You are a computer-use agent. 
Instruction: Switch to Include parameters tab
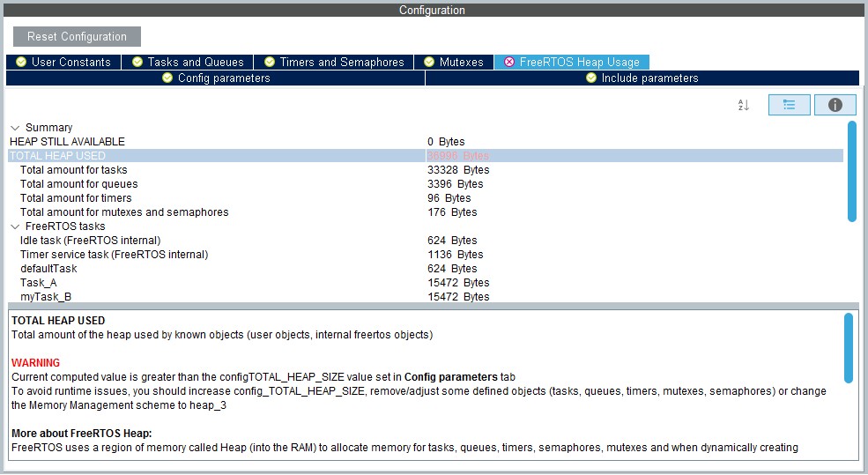click(x=642, y=78)
